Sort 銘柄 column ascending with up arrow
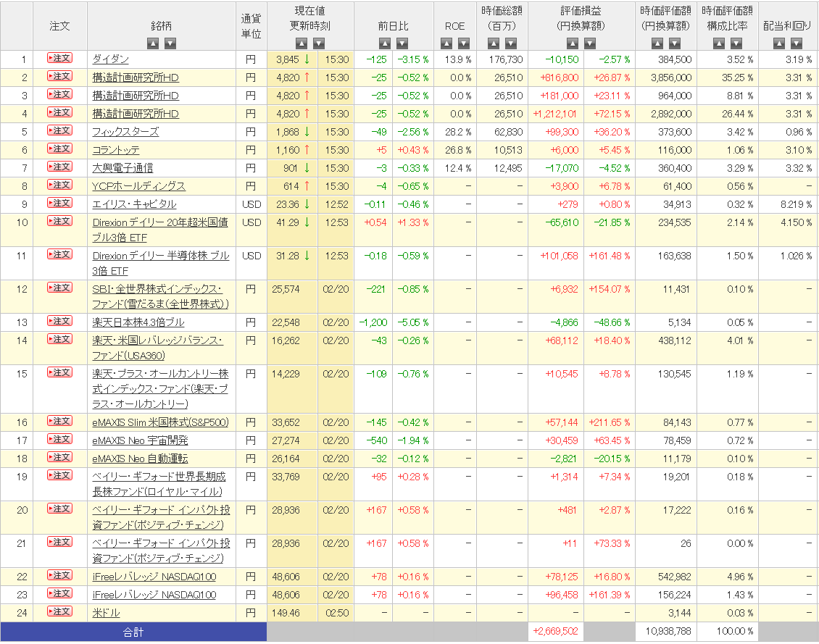Viewport: 819px width, 644px height. (x=153, y=43)
